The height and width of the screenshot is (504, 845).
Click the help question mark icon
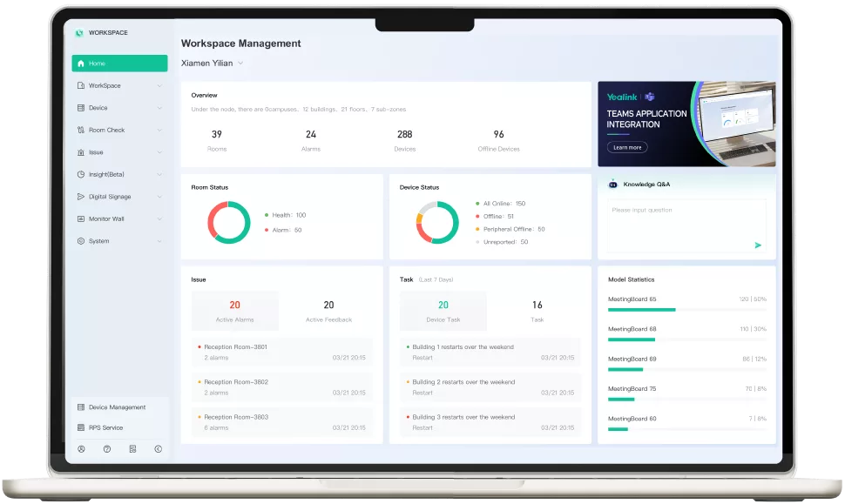107,449
